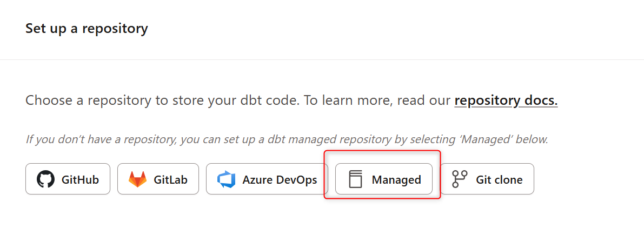The height and width of the screenshot is (228, 644).
Task: Click the orange GitLab fox icon
Action: (137, 179)
